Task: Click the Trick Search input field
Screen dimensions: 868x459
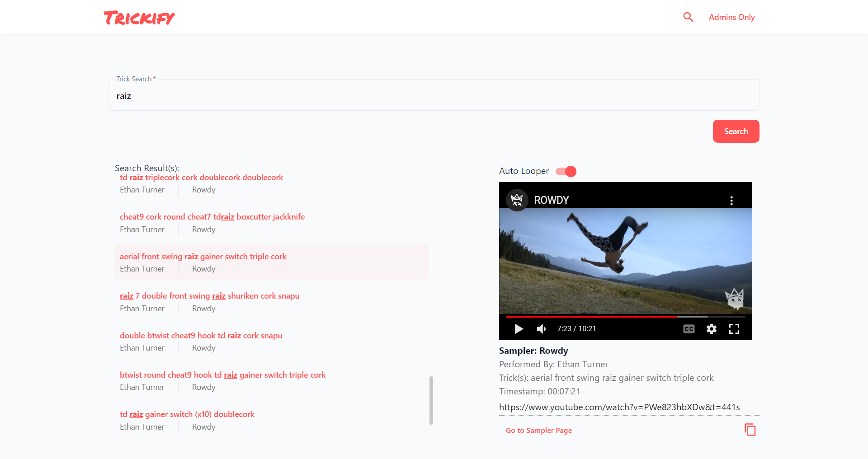Action: 434,95
